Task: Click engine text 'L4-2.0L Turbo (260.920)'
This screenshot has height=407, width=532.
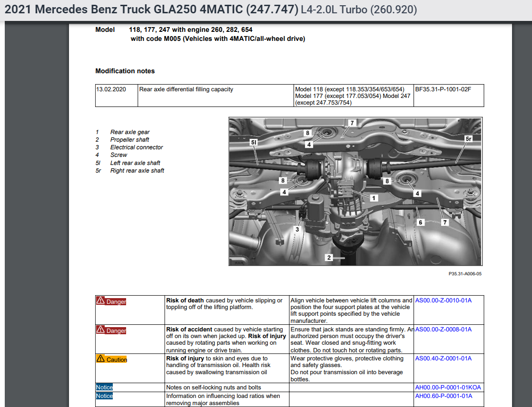Action: pos(359,10)
